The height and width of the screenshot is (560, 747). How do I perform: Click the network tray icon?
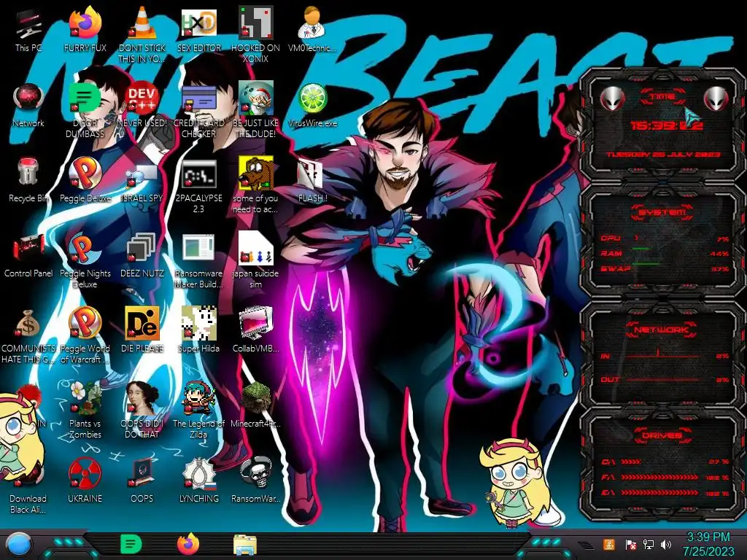[648, 544]
